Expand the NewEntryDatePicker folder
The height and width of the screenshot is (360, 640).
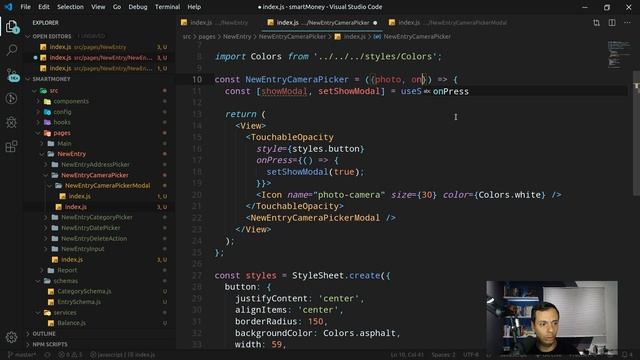91,228
